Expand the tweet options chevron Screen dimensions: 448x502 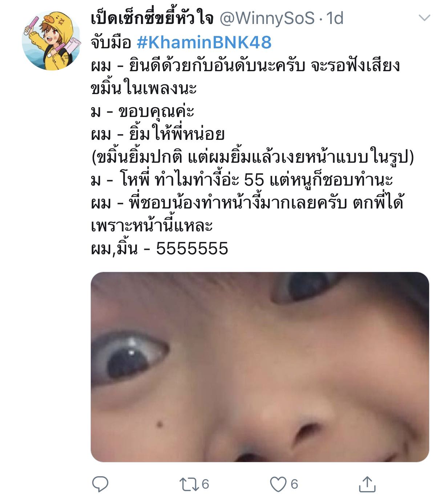pyautogui.click(x=424, y=18)
